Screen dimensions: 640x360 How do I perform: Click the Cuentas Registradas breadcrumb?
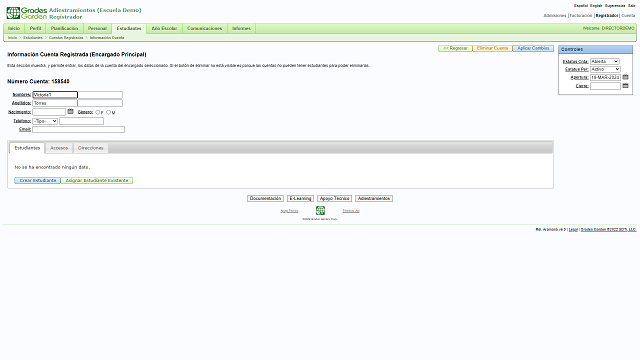pos(66,38)
